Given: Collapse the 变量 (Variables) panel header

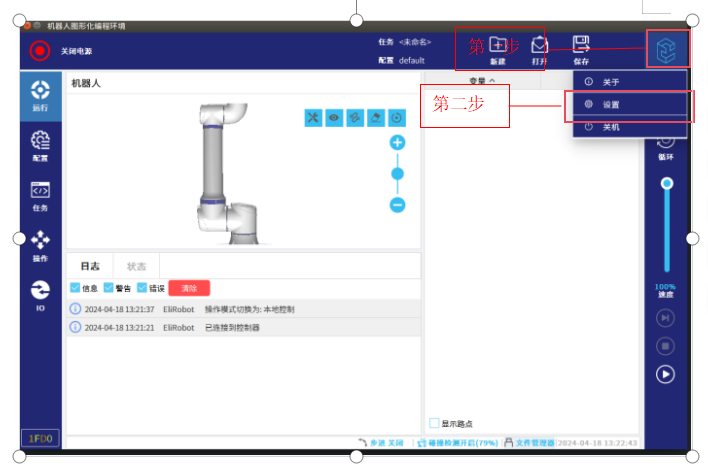Looking at the screenshot, I should coord(483,80).
